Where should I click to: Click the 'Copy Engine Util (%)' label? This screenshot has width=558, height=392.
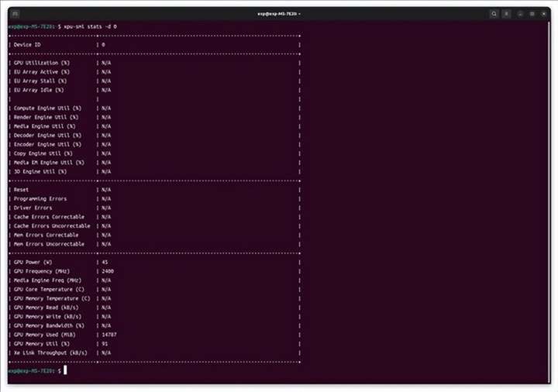pyautogui.click(x=43, y=153)
